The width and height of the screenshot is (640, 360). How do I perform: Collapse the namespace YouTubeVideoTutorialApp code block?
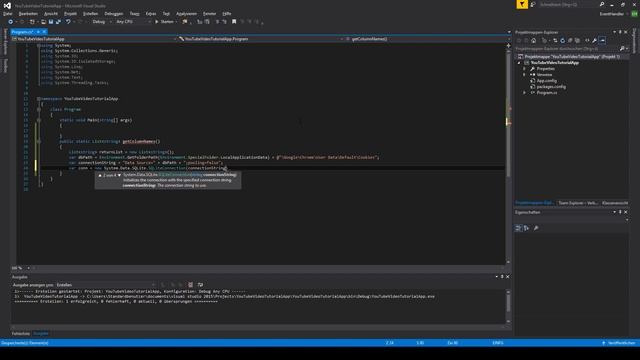[x=39, y=99]
